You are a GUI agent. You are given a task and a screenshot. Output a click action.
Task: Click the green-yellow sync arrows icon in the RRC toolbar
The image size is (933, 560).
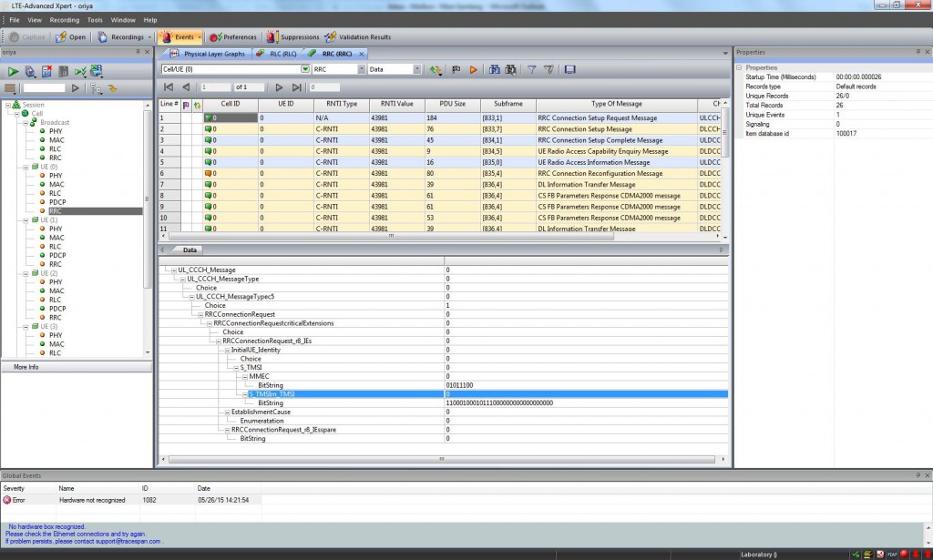coord(436,69)
